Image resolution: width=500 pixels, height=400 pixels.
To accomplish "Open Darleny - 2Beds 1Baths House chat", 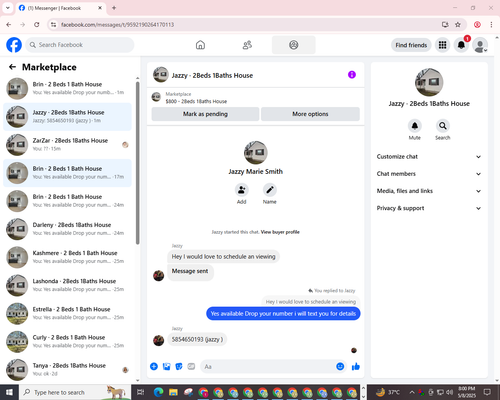I will point(67,229).
